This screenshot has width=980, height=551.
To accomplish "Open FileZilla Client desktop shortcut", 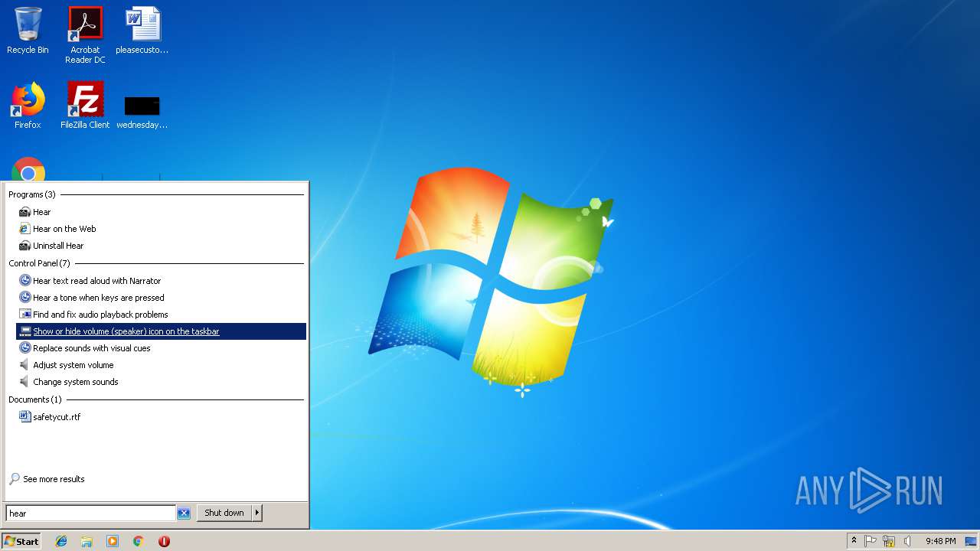I will (85, 106).
